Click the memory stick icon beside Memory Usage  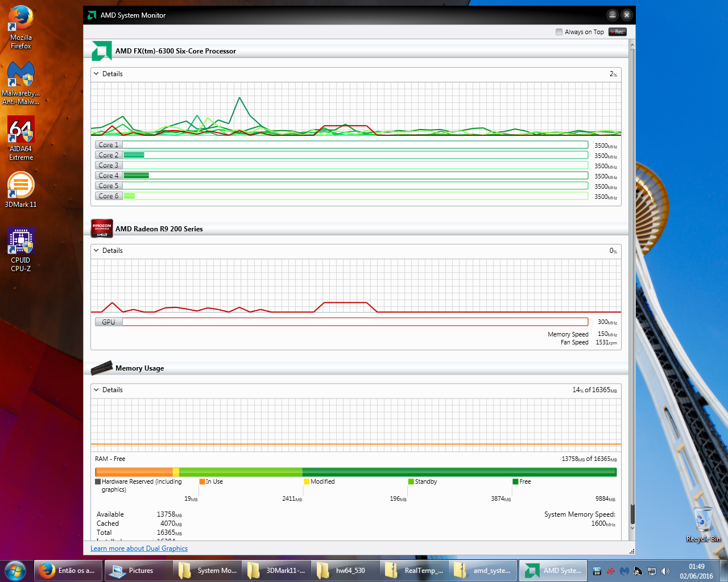pos(102,368)
